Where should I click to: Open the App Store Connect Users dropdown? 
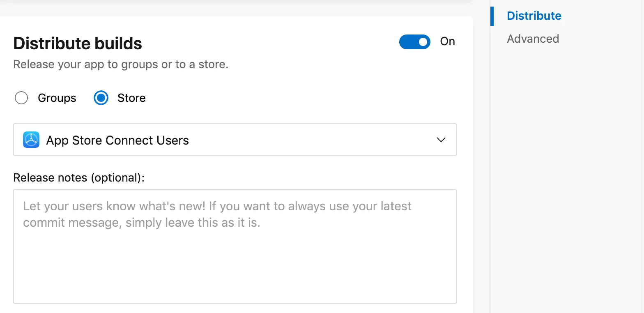(x=234, y=140)
